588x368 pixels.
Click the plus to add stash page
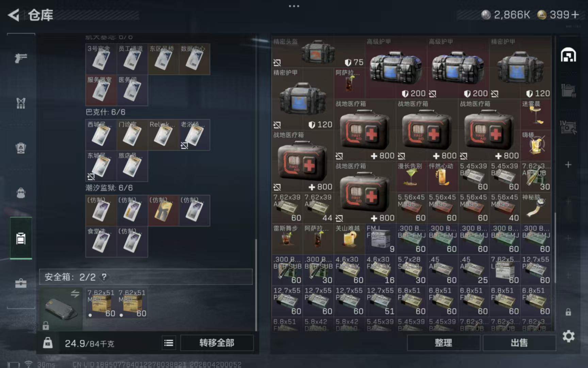click(x=568, y=165)
